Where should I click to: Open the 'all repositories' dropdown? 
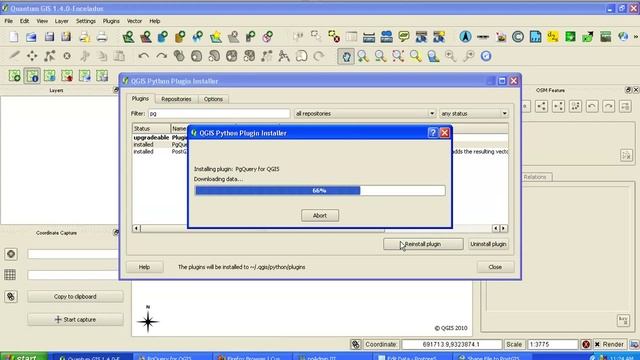364,113
